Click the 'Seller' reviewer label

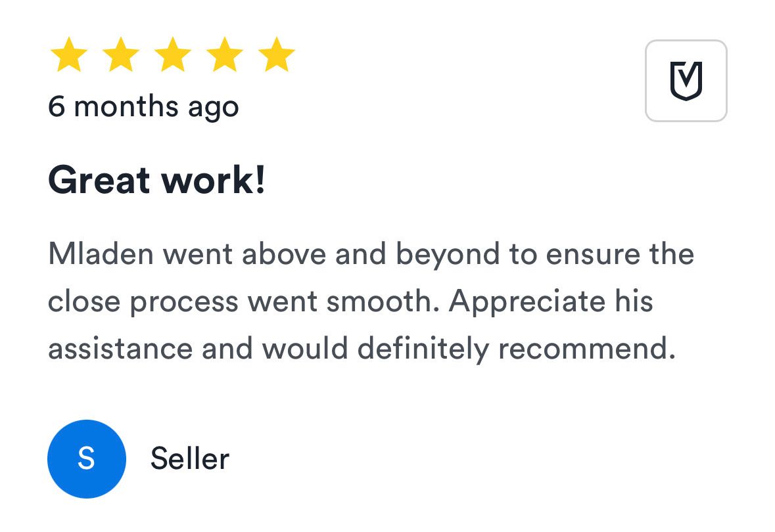(189, 458)
